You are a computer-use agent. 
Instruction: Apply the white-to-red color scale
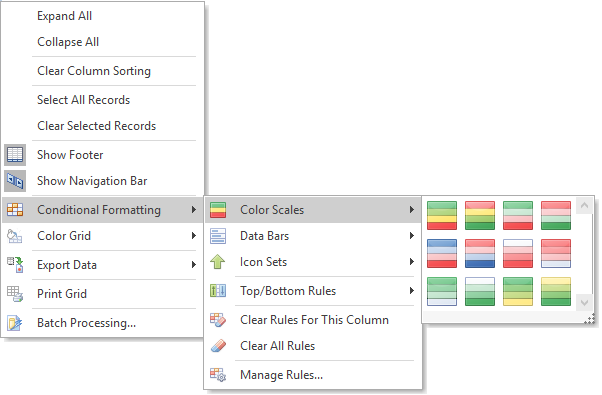pos(518,253)
